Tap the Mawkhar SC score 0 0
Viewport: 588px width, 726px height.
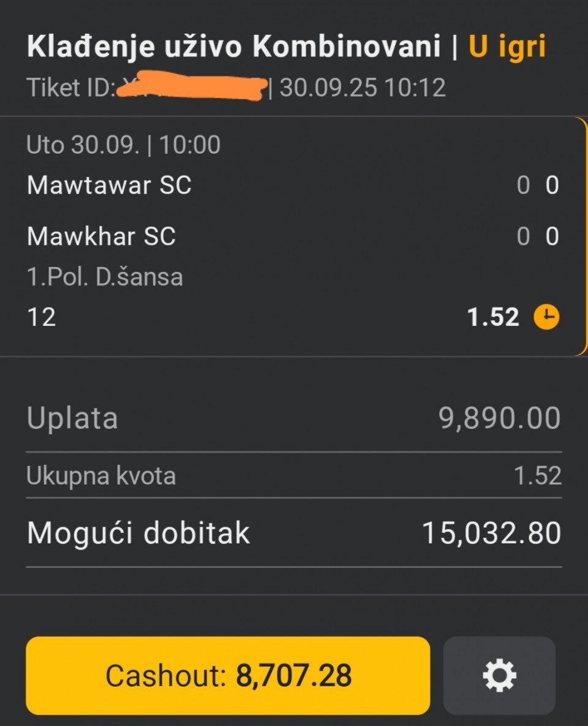[x=538, y=236]
